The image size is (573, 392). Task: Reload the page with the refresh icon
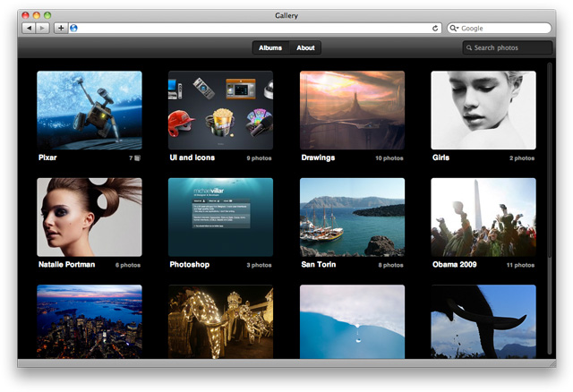point(435,28)
